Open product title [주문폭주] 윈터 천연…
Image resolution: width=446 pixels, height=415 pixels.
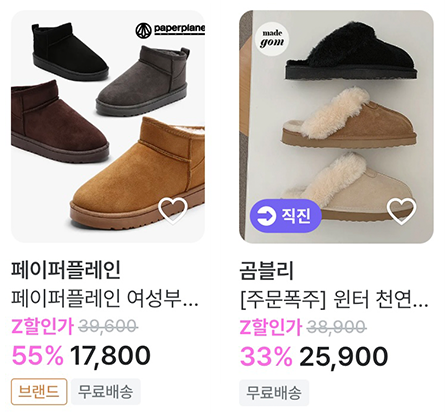coord(334,299)
